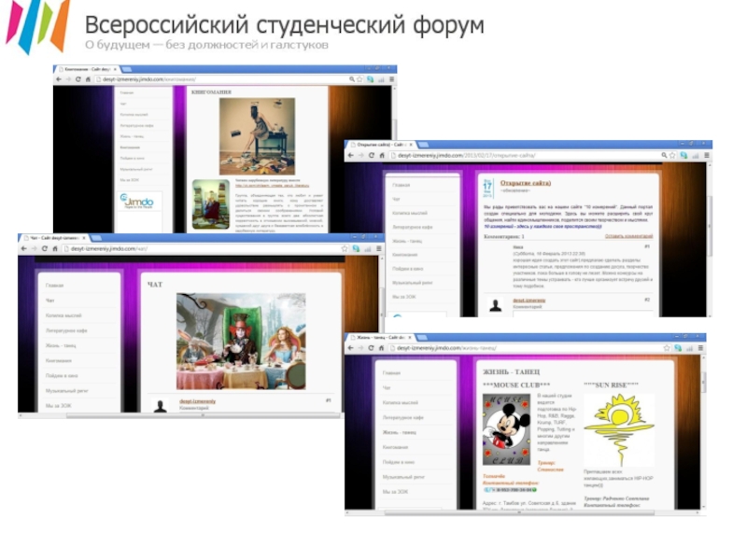Open Пойдем в кино in Жизнь - танец sidebar
This screenshot has width=747, height=560.
[x=399, y=462]
